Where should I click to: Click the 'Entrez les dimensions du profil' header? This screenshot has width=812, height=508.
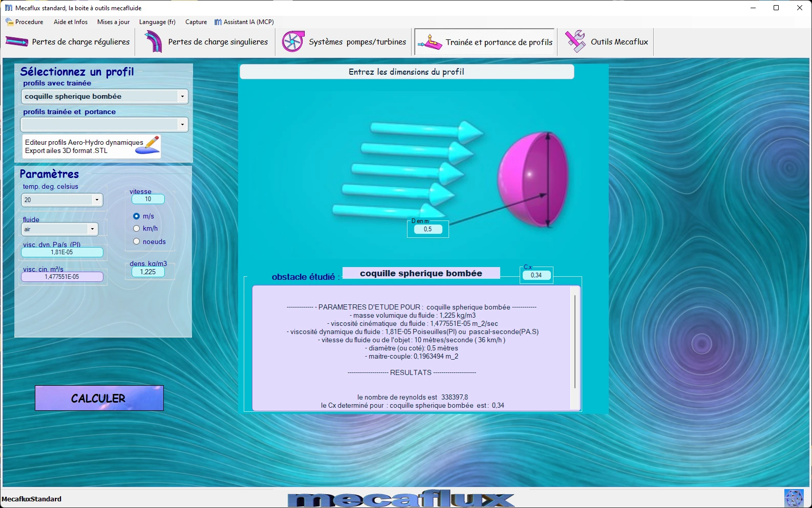407,72
